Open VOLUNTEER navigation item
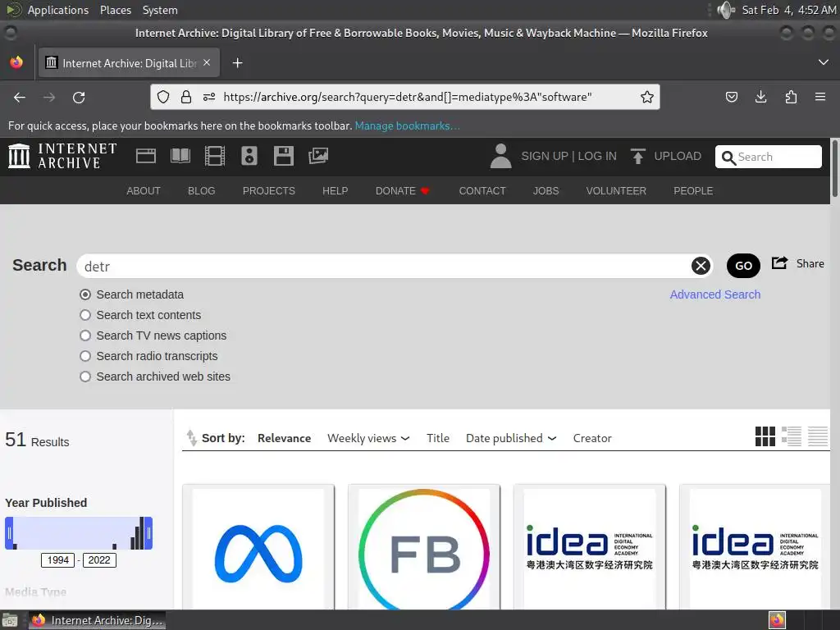The height and width of the screenshot is (630, 840). pyautogui.click(x=616, y=190)
